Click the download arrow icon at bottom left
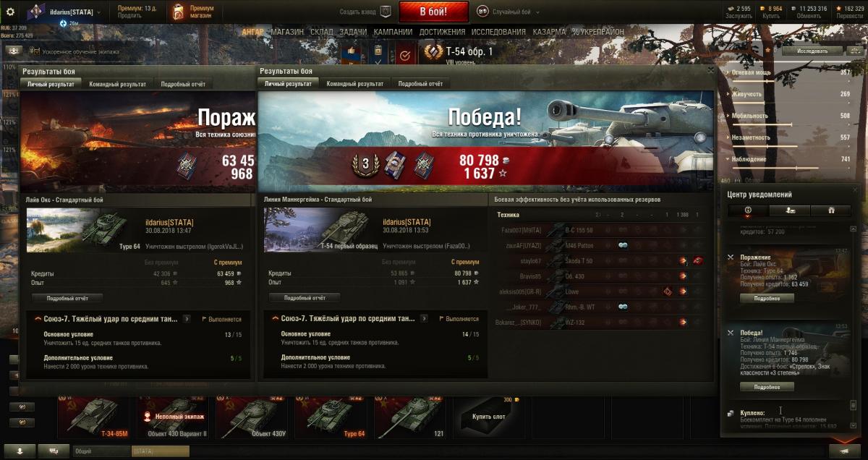 (20, 451)
